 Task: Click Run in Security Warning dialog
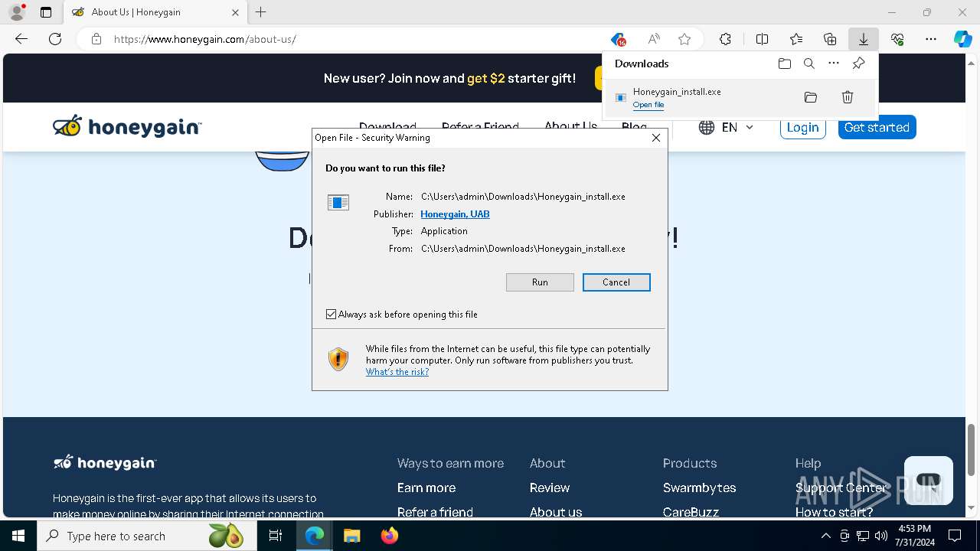coord(540,282)
